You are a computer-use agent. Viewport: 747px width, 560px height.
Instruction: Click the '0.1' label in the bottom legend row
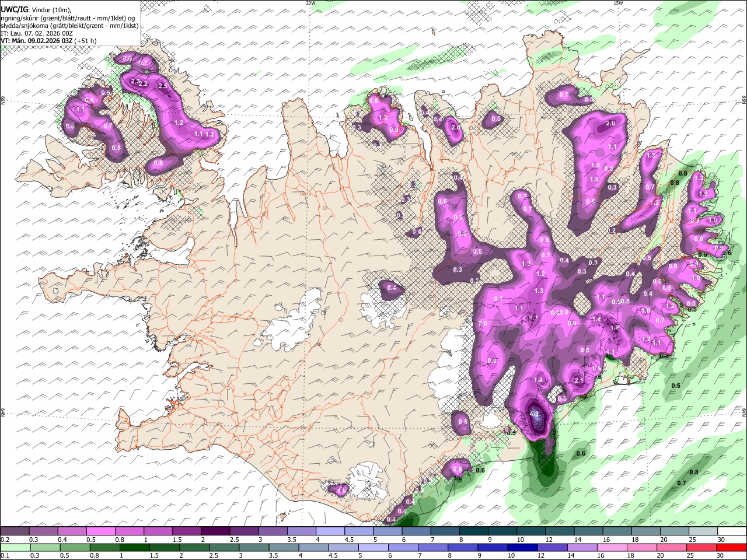click(5, 555)
